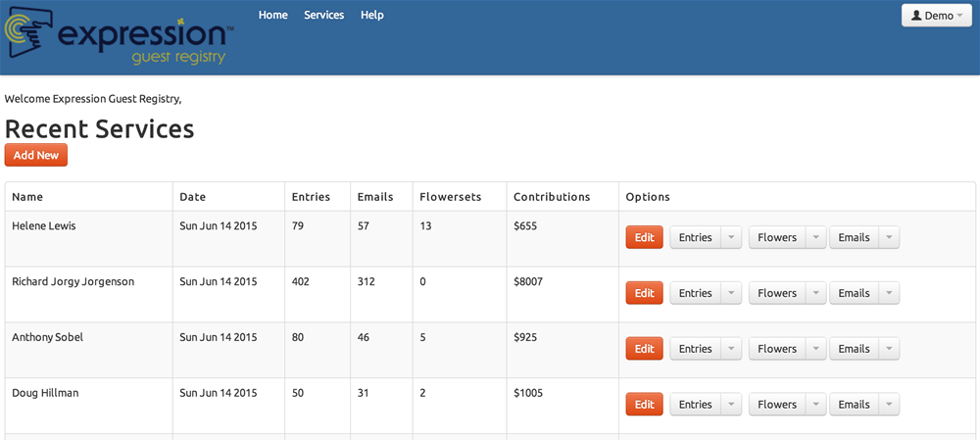
Task: View Entries for Doug Hillman
Action: click(696, 404)
